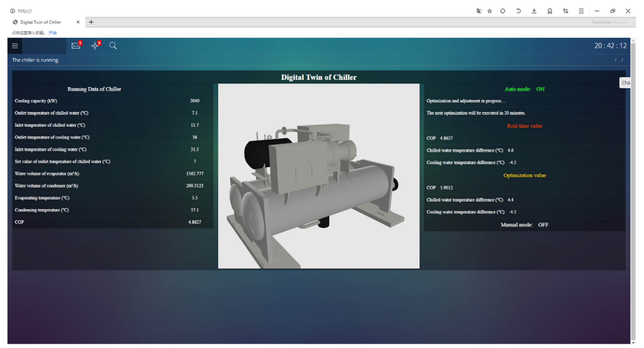Click the browser reload circle icon

(503, 11)
